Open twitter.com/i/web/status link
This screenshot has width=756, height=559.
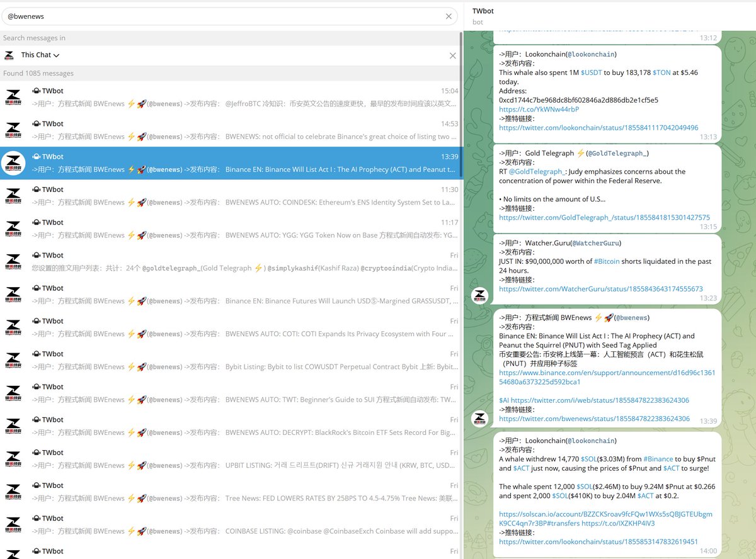tap(600, 400)
